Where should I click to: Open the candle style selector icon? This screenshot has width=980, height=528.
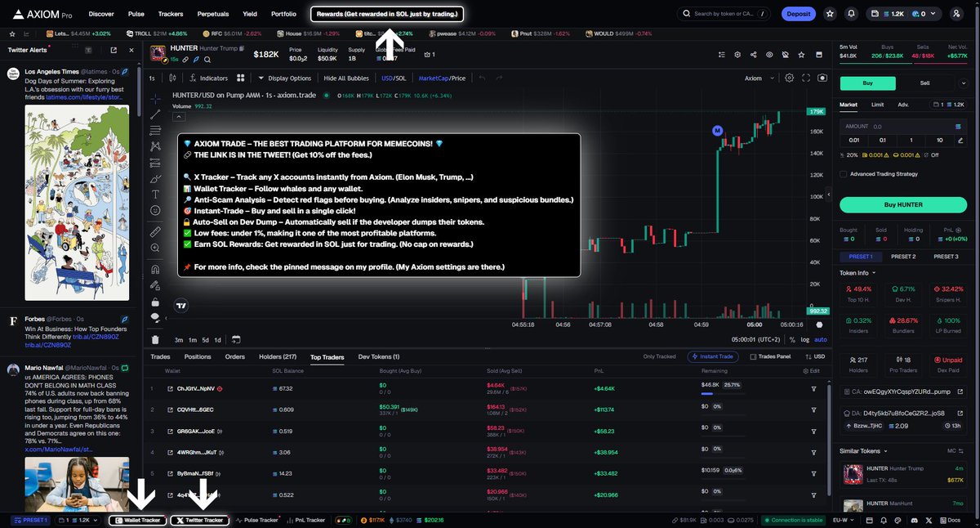172,78
